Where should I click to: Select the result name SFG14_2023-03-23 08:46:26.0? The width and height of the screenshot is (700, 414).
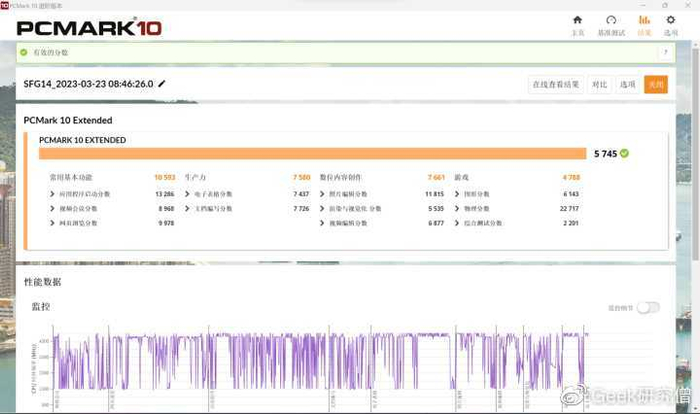[x=88, y=84]
